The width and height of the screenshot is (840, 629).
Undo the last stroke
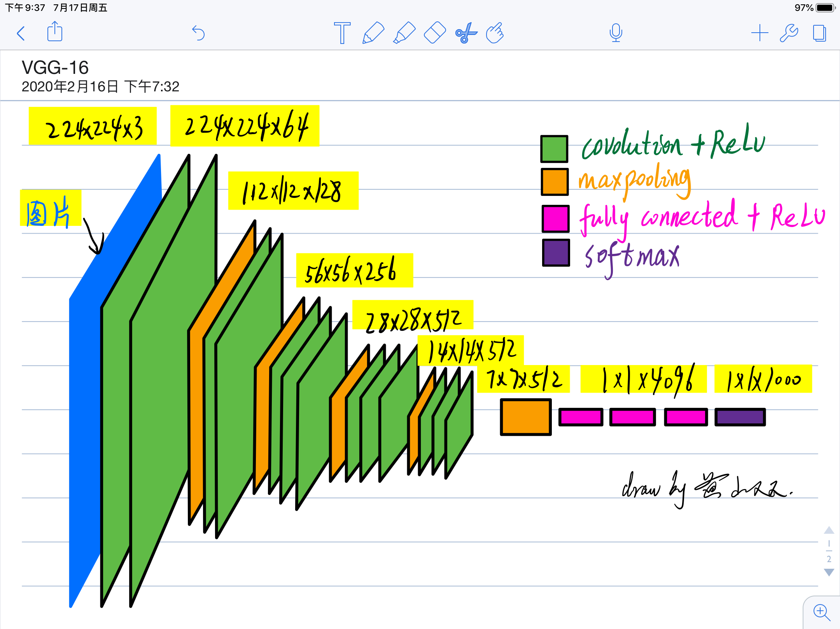click(198, 33)
